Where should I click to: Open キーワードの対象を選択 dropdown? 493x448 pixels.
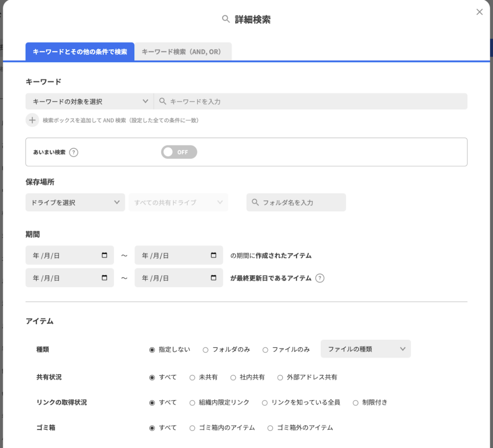pyautogui.click(x=90, y=102)
